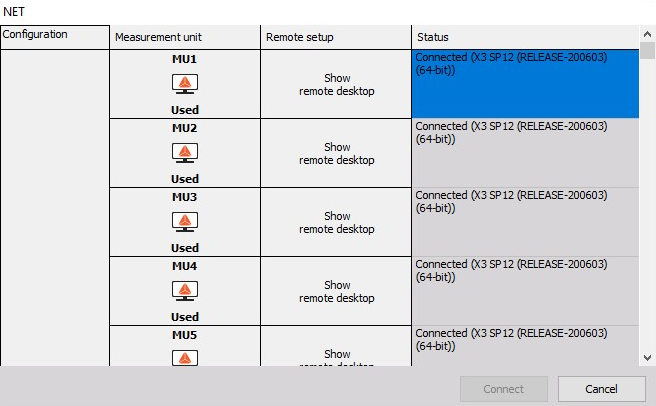
Task: Click the Cancel button
Action: click(x=602, y=389)
